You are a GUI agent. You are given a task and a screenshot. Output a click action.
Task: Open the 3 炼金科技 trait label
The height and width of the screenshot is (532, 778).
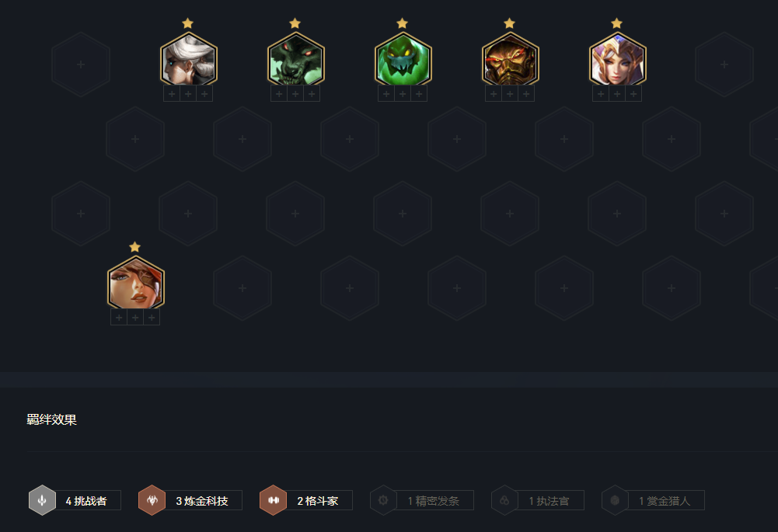coord(202,501)
